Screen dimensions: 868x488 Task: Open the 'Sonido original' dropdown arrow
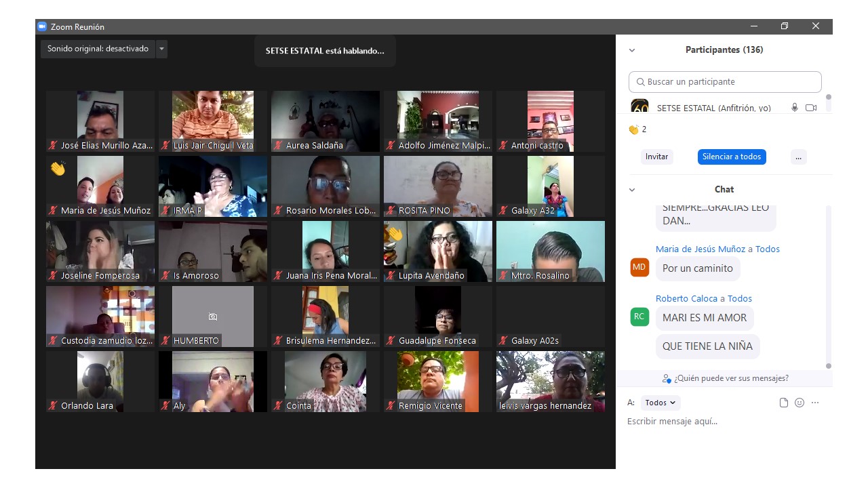(161, 49)
